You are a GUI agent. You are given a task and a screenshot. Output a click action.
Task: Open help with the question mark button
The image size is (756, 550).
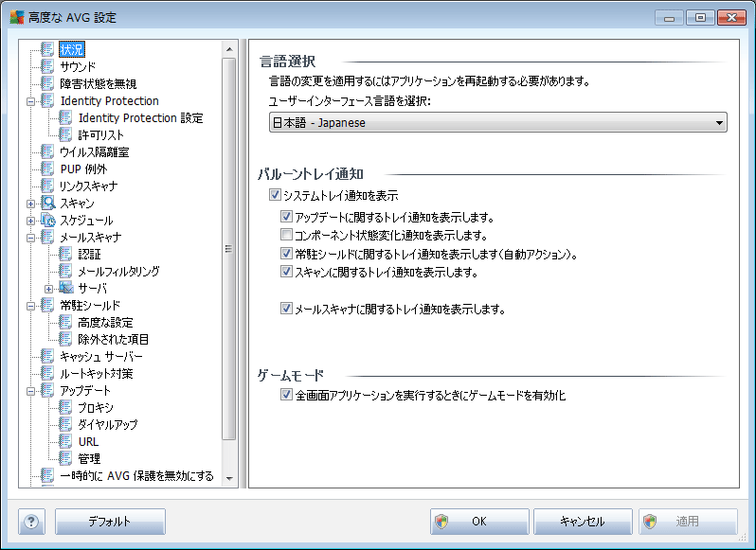point(32,522)
